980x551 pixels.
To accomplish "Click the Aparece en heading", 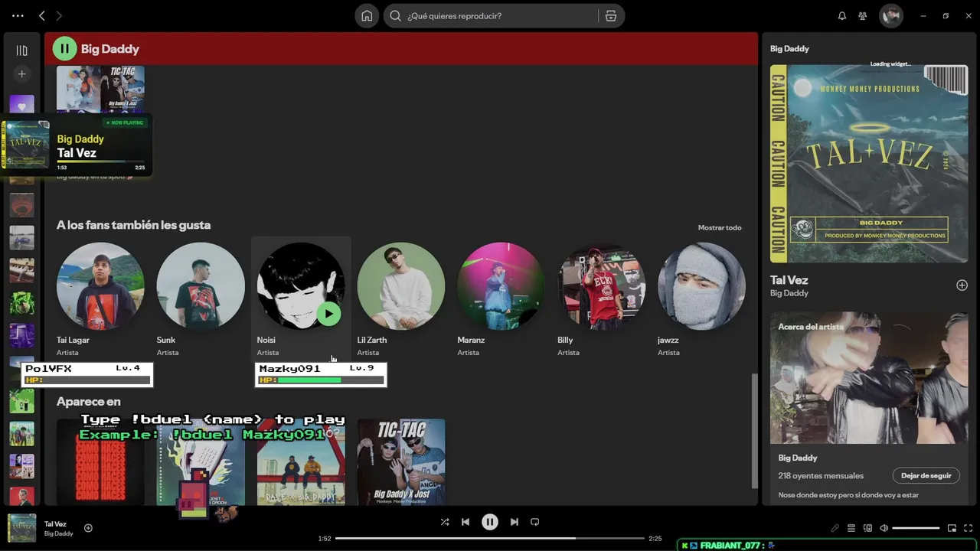I will 88,402.
